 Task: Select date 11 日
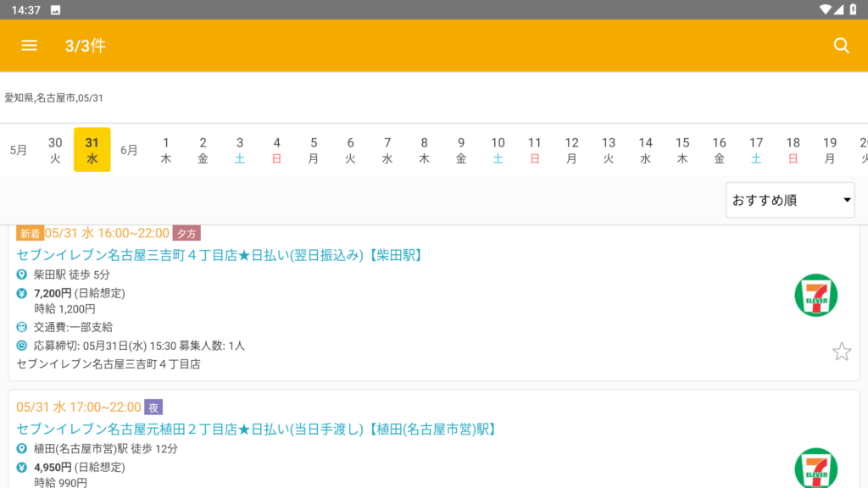coord(535,150)
